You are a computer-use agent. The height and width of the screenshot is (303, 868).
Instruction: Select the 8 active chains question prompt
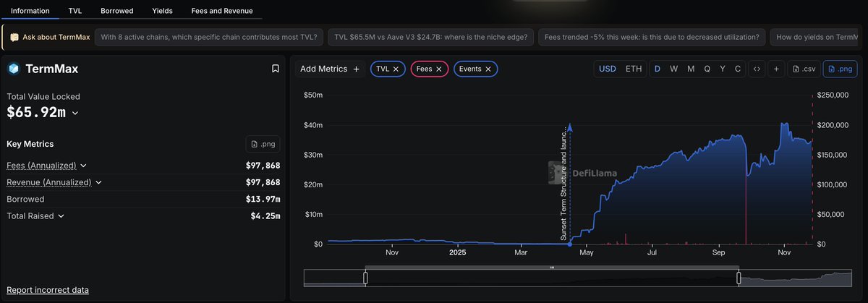pyautogui.click(x=209, y=37)
